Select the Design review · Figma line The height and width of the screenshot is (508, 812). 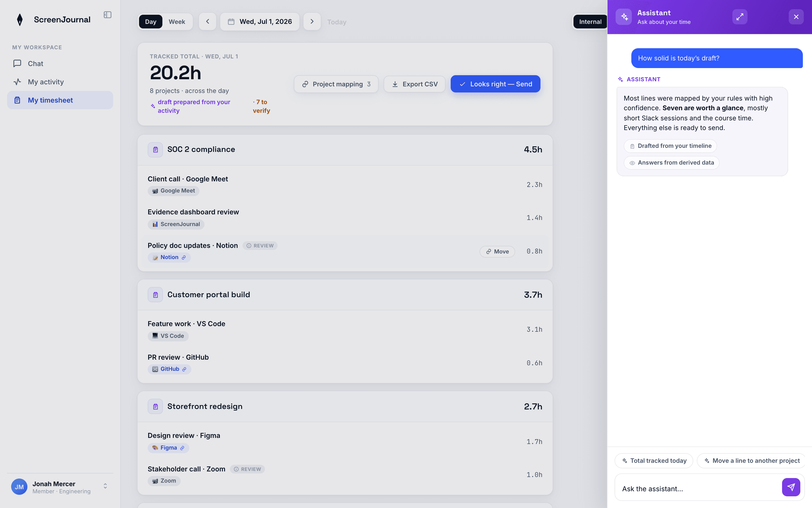coord(345,441)
